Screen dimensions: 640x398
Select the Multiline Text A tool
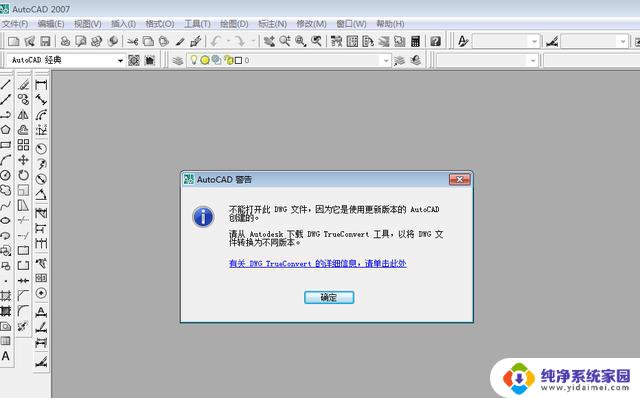(x=6, y=356)
